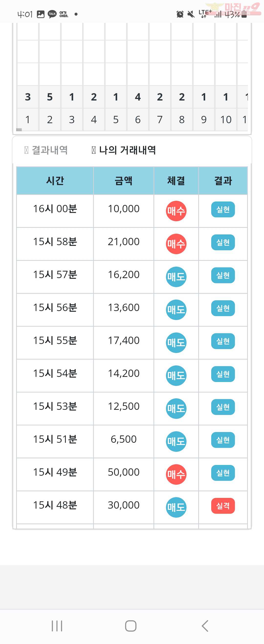
Task: Tap the 매도 badge for 15시 55분
Action: tap(176, 342)
